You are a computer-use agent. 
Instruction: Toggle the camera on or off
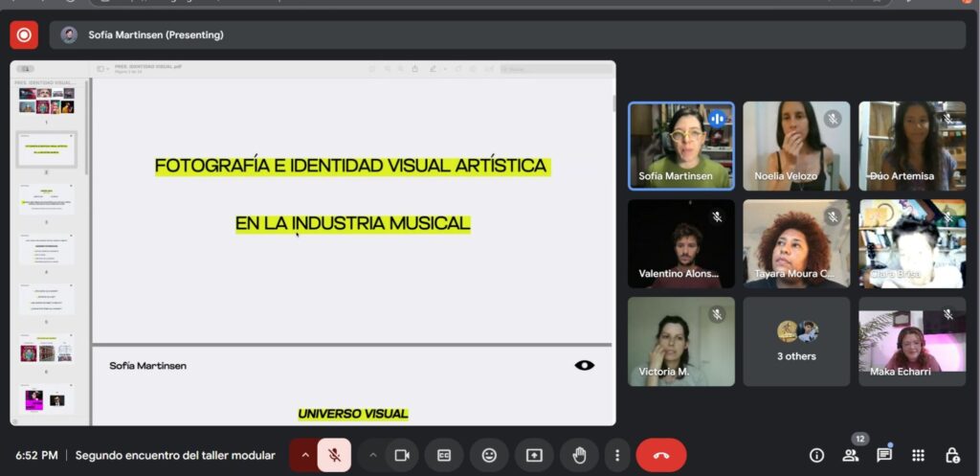(x=402, y=455)
